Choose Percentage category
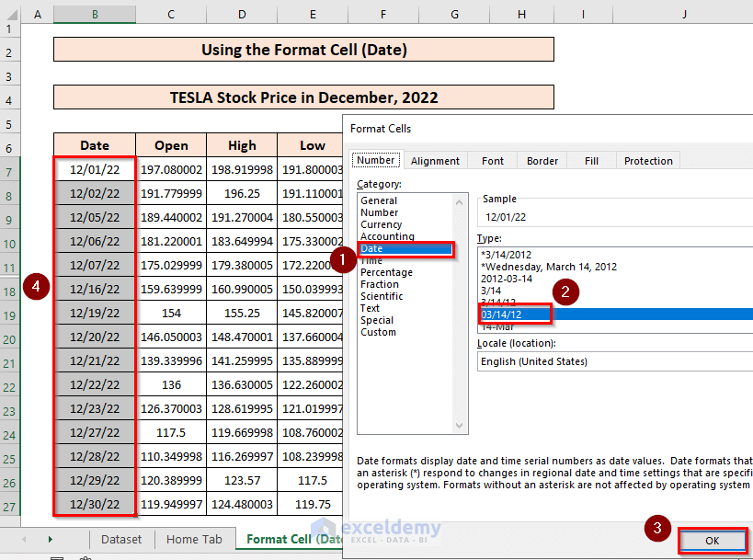The image size is (753, 560). [386, 272]
